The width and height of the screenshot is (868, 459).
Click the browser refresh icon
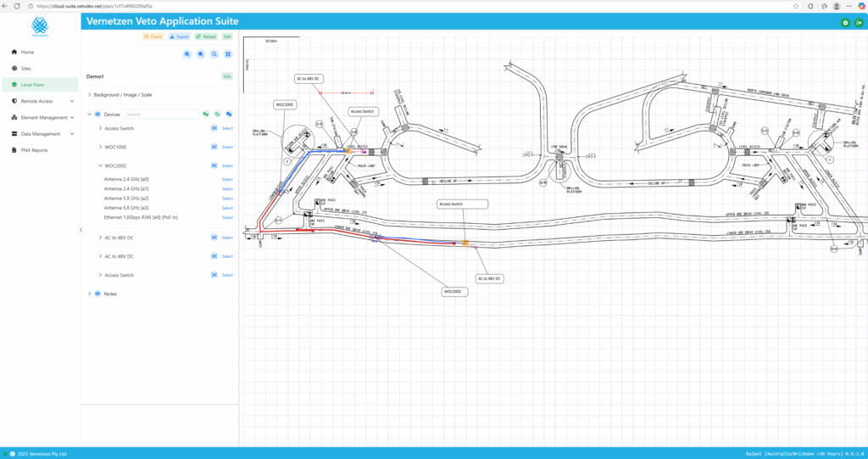click(x=17, y=6)
